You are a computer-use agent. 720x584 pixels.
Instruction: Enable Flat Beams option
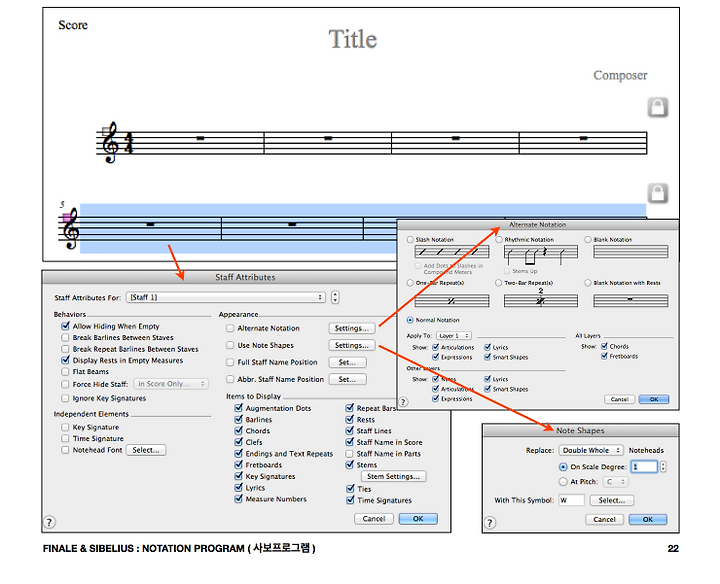65,371
